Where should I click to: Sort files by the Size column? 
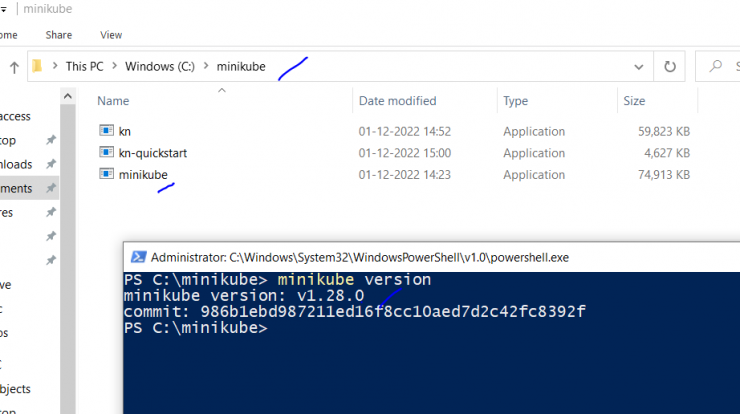click(634, 101)
